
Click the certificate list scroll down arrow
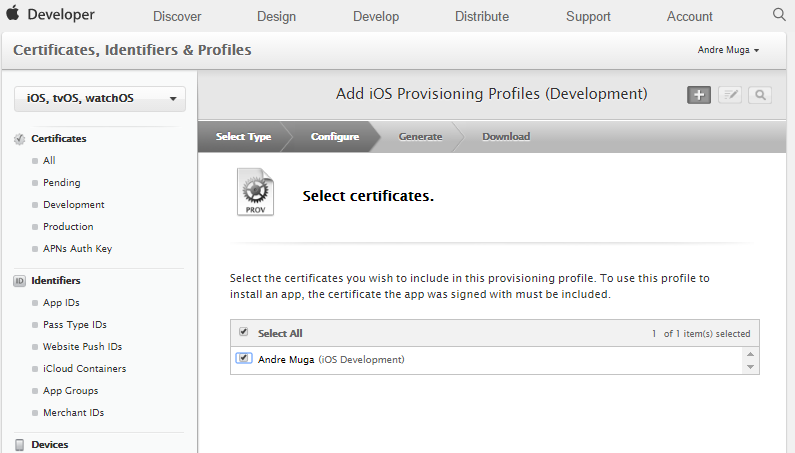click(750, 367)
